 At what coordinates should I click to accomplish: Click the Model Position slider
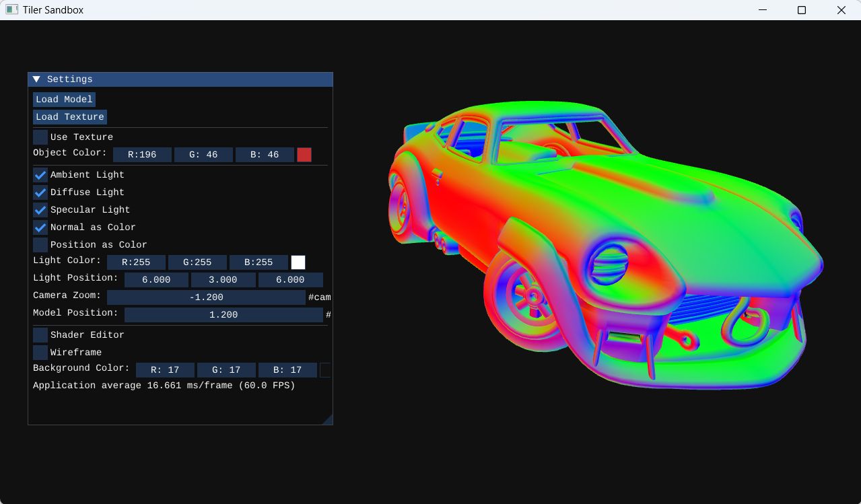pyautogui.click(x=223, y=315)
